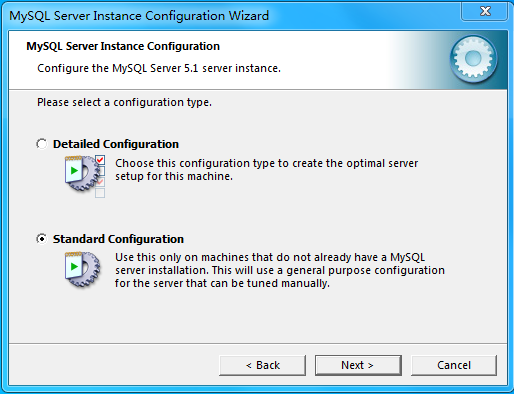514x394 pixels.
Task: Choose the Standard Configuration radio button
Action: coord(42,239)
